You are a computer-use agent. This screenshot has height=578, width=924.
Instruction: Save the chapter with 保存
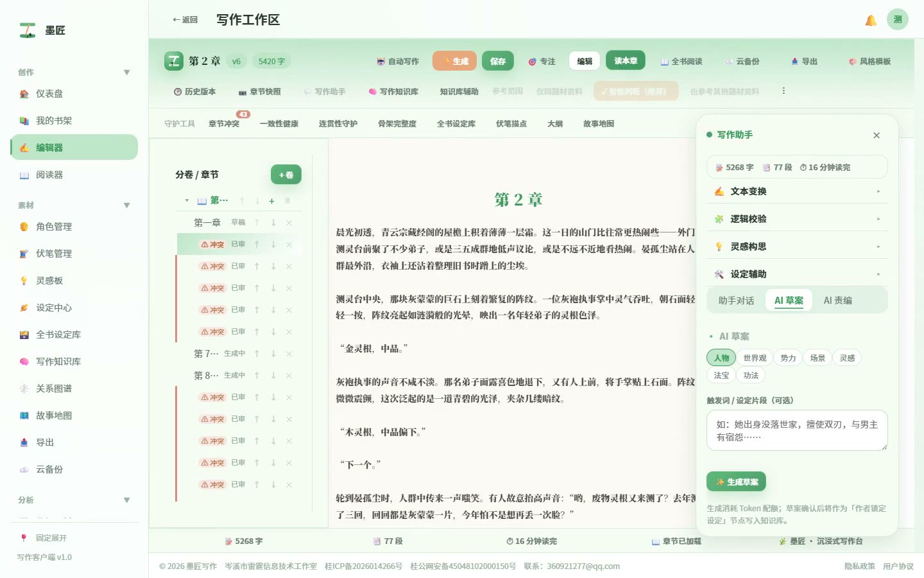pyautogui.click(x=498, y=62)
